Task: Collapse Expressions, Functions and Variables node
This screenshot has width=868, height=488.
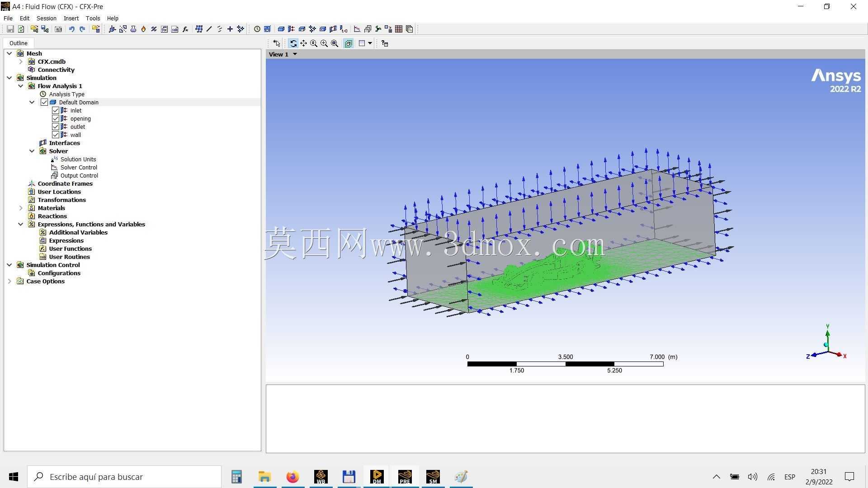Action: tap(20, 224)
